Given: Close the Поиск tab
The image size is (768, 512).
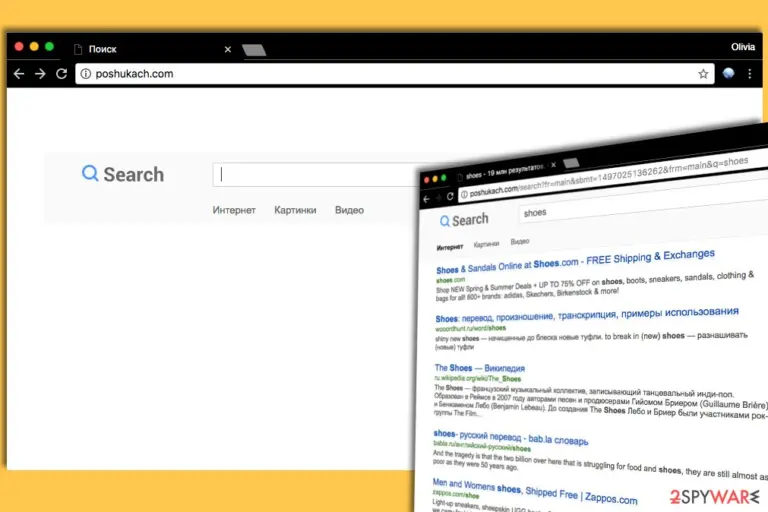Looking at the screenshot, I should click(x=228, y=49).
